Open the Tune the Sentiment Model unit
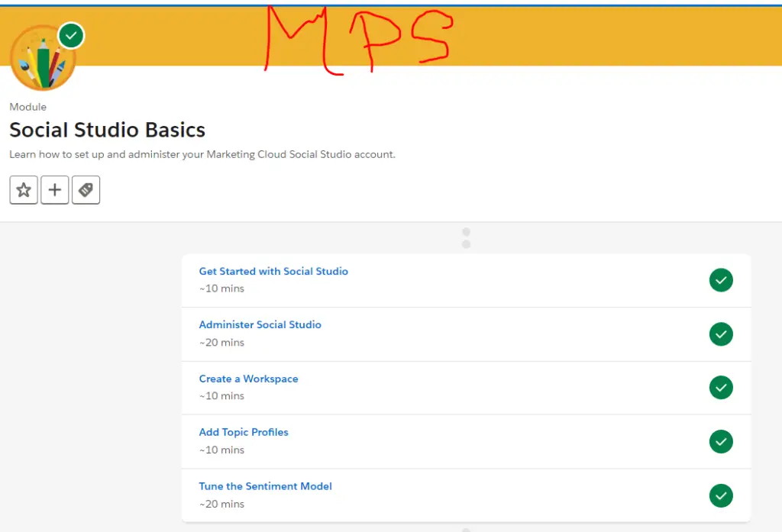The height and width of the screenshot is (532, 782). click(265, 486)
